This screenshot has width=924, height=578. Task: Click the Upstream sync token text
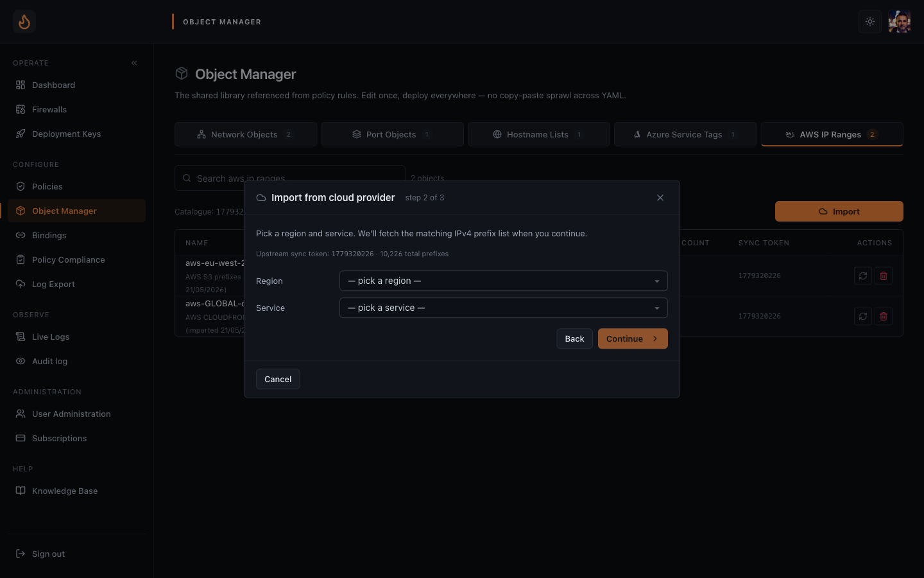click(352, 254)
